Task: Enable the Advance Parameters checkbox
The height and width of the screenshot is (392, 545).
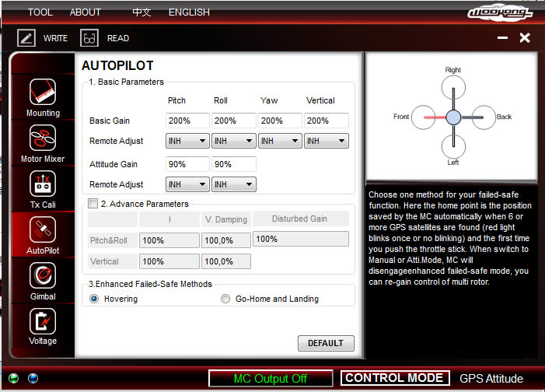Action: point(93,204)
